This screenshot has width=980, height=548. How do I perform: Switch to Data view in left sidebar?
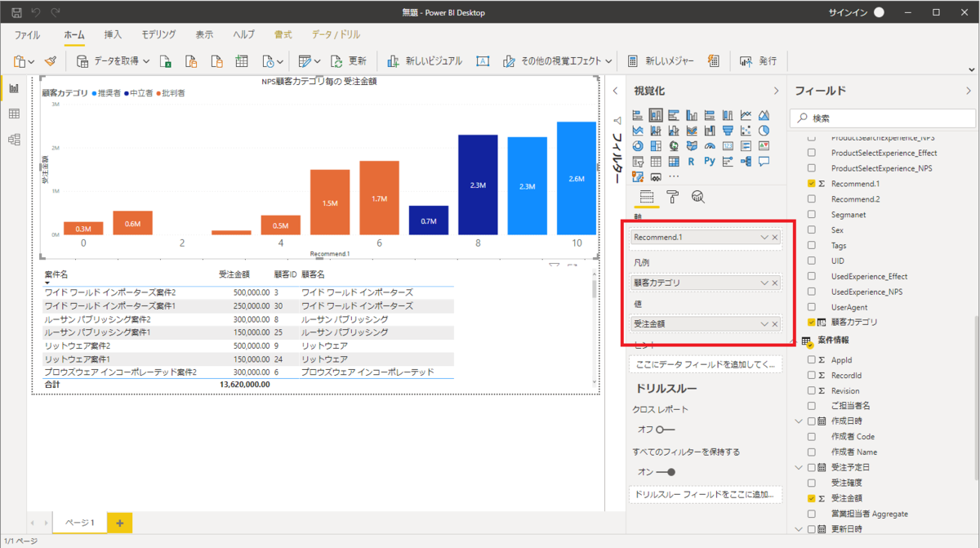pyautogui.click(x=14, y=114)
